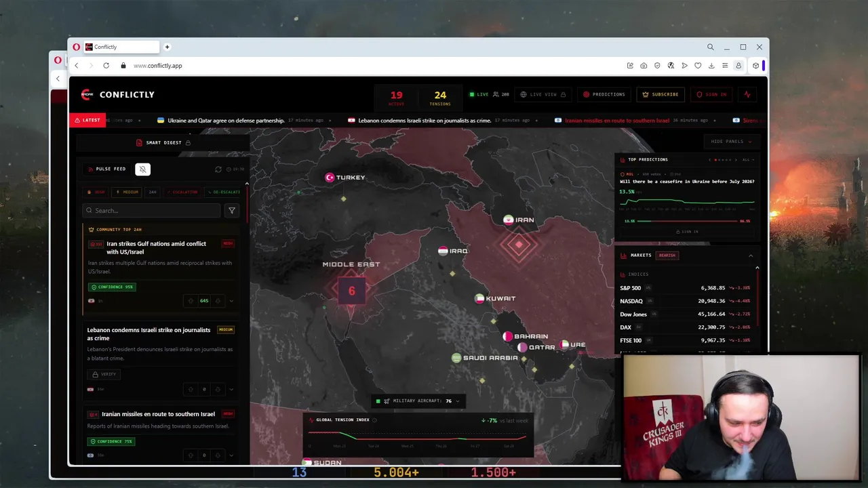
Task: Click the 24 Tensions counter
Action: (x=440, y=98)
